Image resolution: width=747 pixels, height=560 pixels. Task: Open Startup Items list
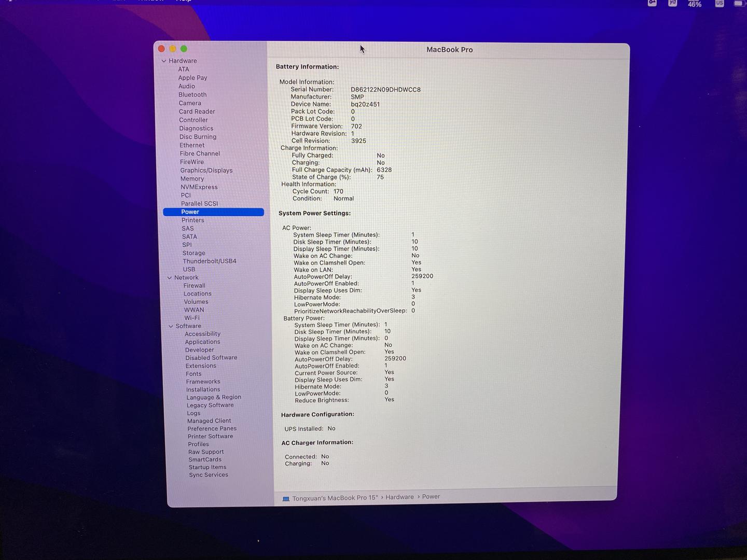point(208,468)
